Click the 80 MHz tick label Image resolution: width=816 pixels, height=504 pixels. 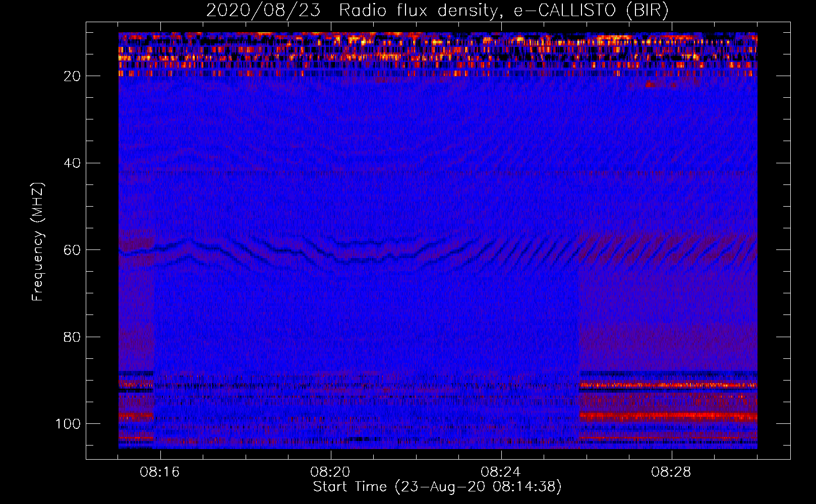[72, 337]
